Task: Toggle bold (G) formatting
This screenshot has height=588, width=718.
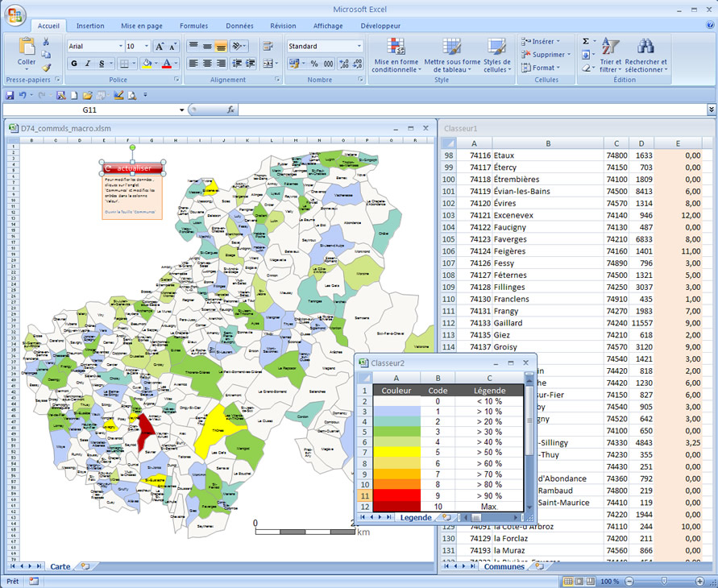Action: tap(74, 64)
